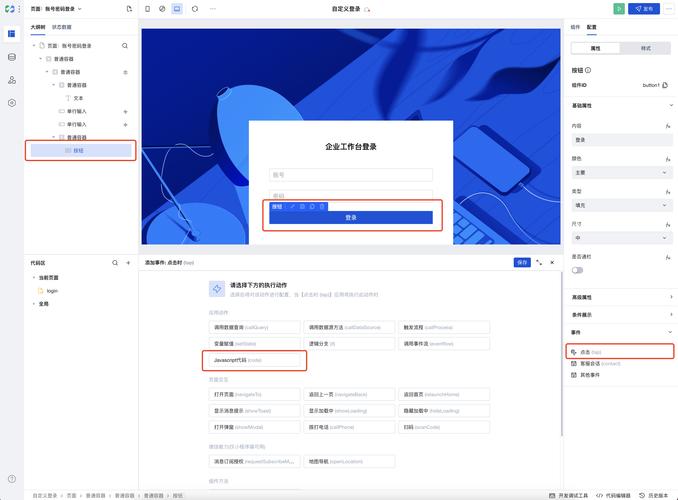
Task: Open the 颜色 dropdown showing 主要
Action: [620, 172]
